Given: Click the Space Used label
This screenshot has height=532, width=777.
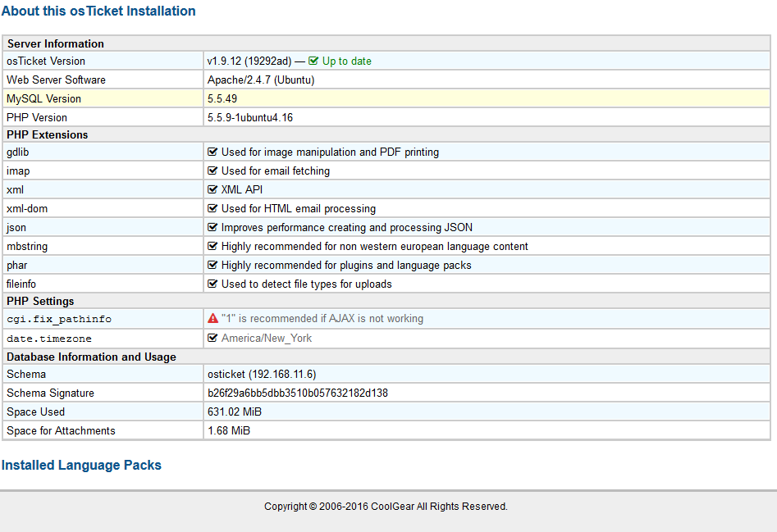Looking at the screenshot, I should 35,412.
